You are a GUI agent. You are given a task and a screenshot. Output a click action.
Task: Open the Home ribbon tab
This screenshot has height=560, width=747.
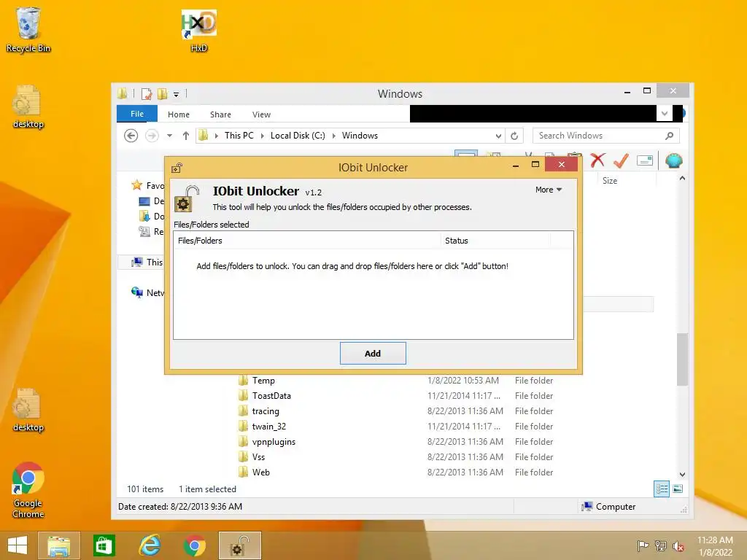(179, 114)
